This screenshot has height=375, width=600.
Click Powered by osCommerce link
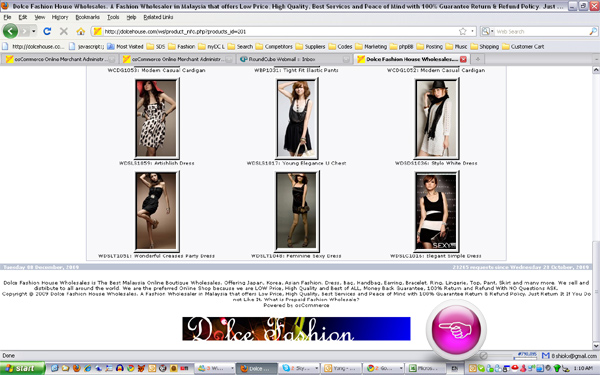tap(296, 305)
